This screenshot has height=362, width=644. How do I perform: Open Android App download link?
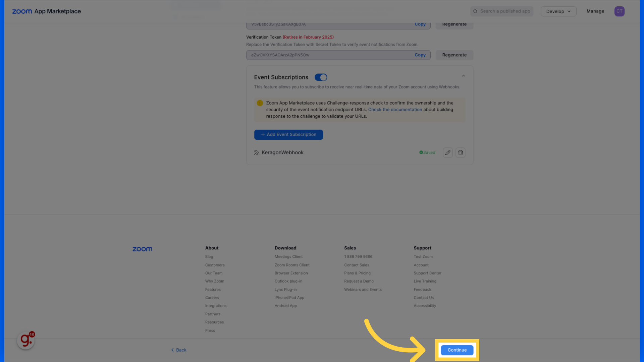tap(286, 306)
